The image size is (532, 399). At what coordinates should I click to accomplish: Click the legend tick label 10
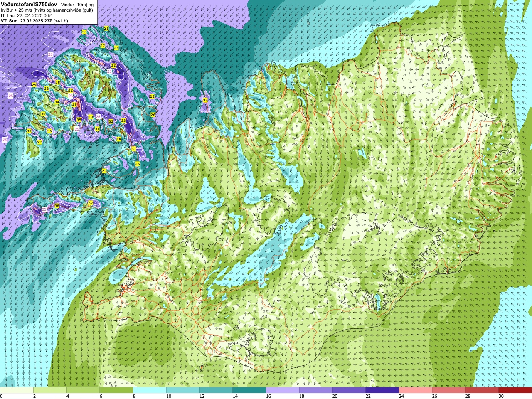tap(169, 396)
